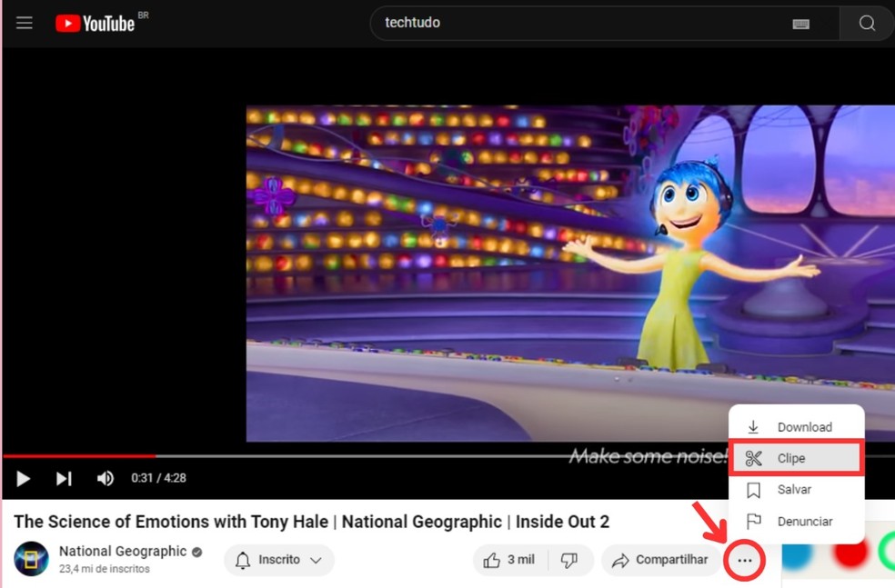Click the video frame showing Joy
The height and width of the screenshot is (588, 895).
click(570, 274)
